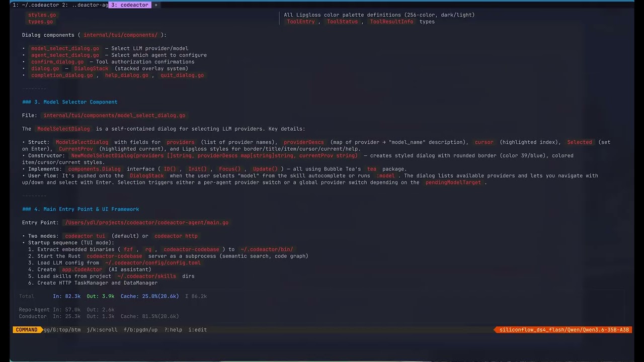Click confirm_dialog.go in the list
The image size is (644, 362).
(x=57, y=62)
